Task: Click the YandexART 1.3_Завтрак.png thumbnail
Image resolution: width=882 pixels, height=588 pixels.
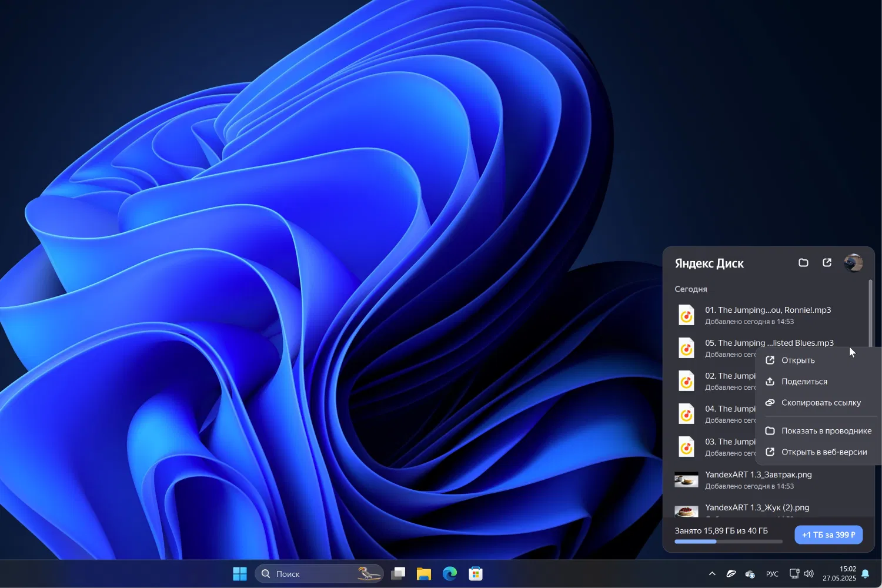Action: [x=686, y=480]
